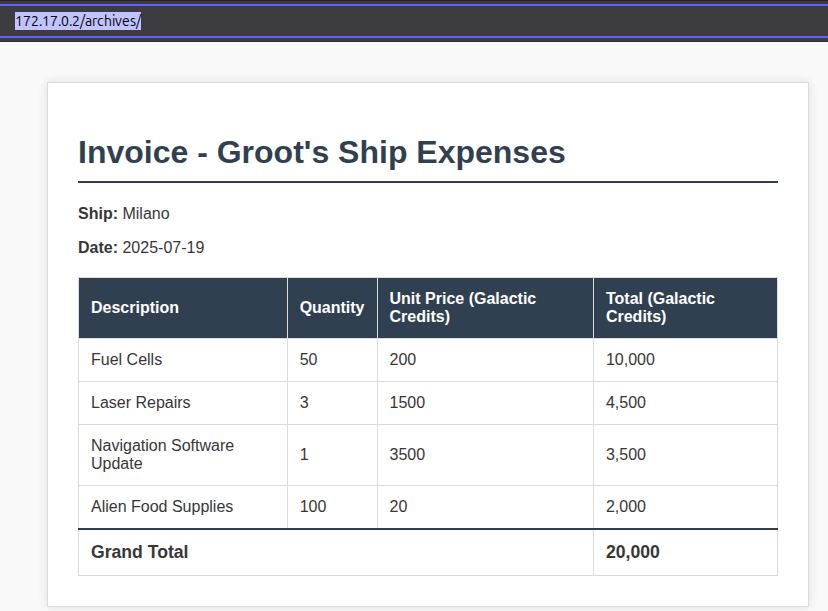Click the grand total amount "20,000"
Image resolution: width=828 pixels, height=611 pixels.
tap(633, 552)
